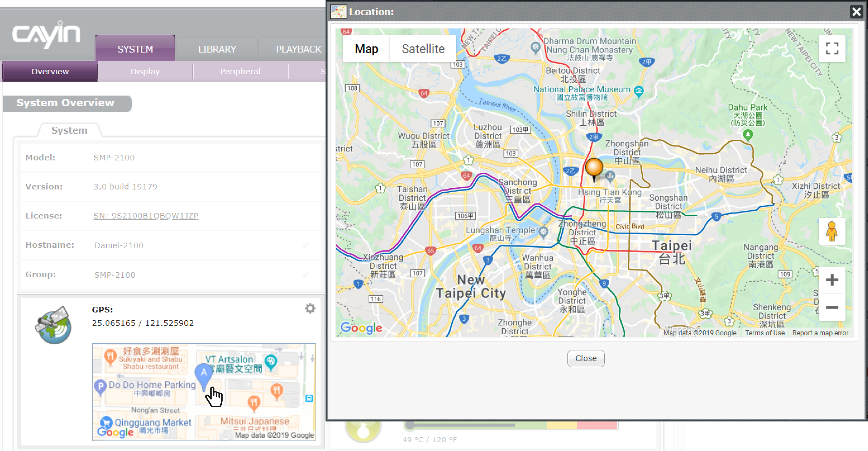
Task: Click the Lungshan Temple marker icon
Action: point(543,232)
